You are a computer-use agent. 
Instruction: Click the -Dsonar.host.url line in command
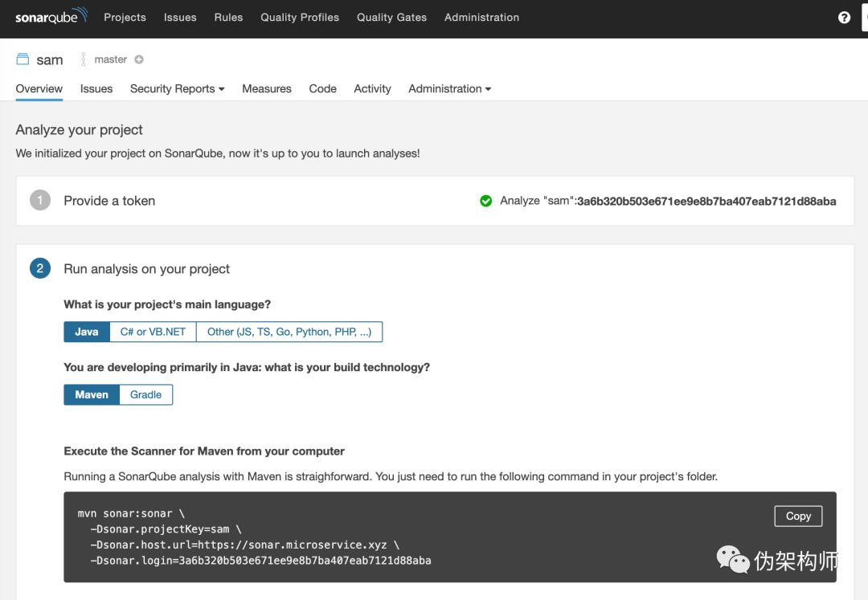[244, 545]
